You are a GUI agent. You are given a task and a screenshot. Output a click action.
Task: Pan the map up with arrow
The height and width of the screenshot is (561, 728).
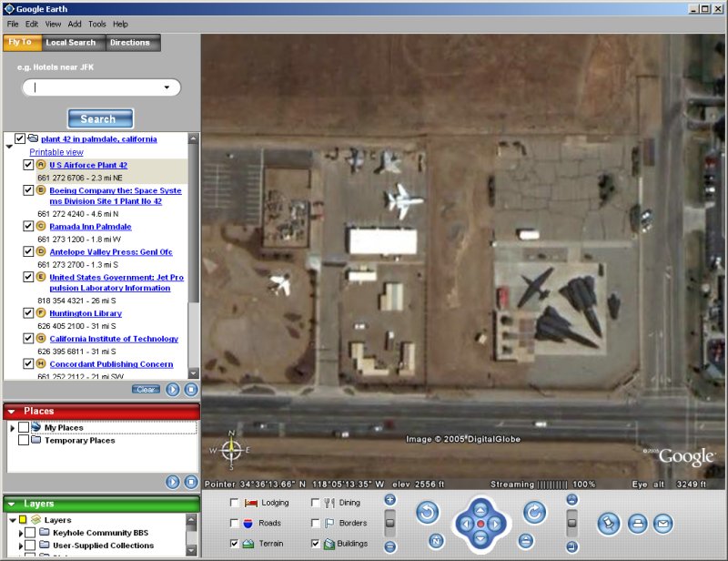point(480,508)
